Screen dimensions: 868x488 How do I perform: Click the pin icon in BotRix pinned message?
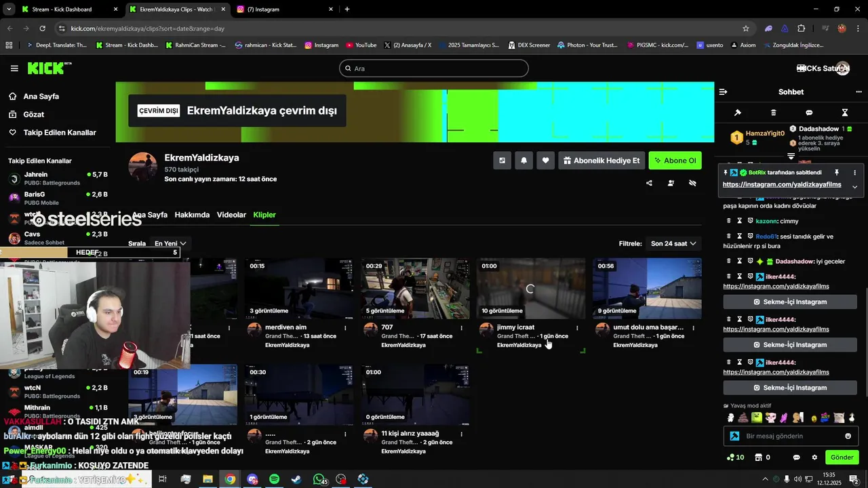coord(837,173)
